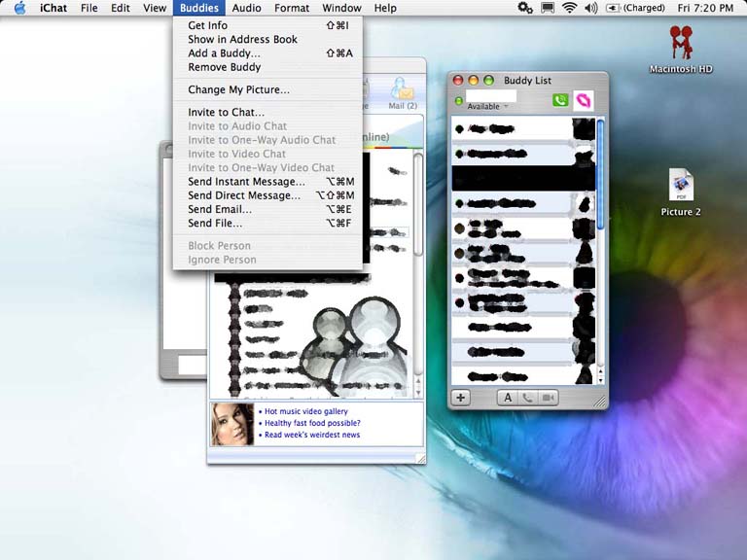
Task: Click the Wi-Fi status icon
Action: coord(569,8)
